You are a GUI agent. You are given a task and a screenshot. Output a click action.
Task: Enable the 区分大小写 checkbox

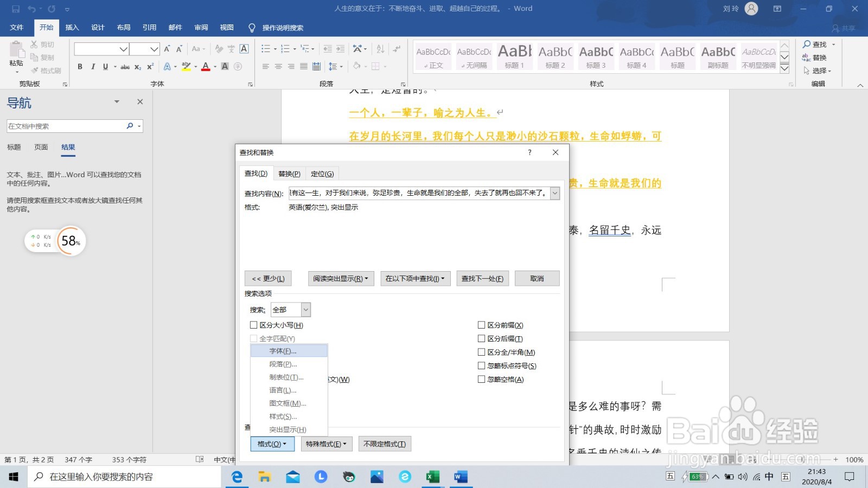(254, 325)
